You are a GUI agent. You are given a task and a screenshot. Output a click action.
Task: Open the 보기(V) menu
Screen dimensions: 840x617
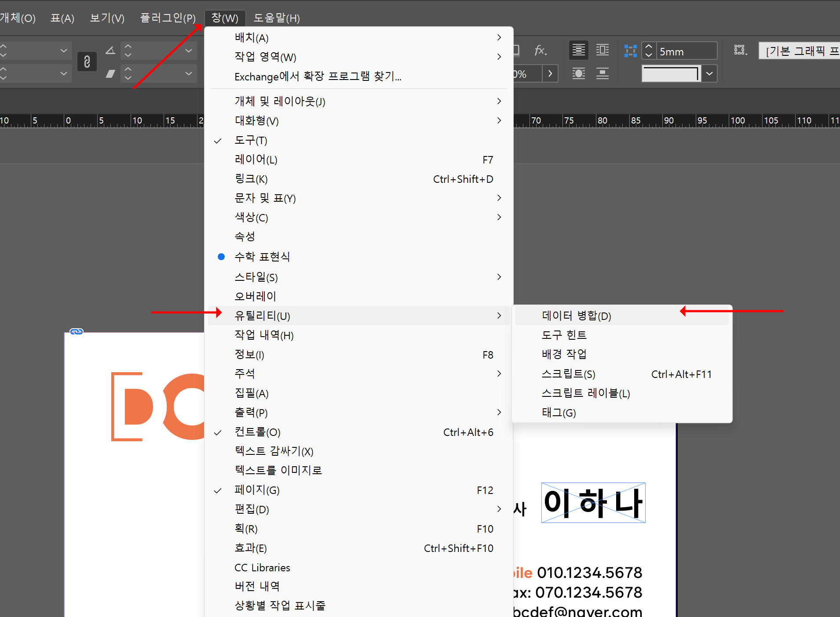coord(106,18)
